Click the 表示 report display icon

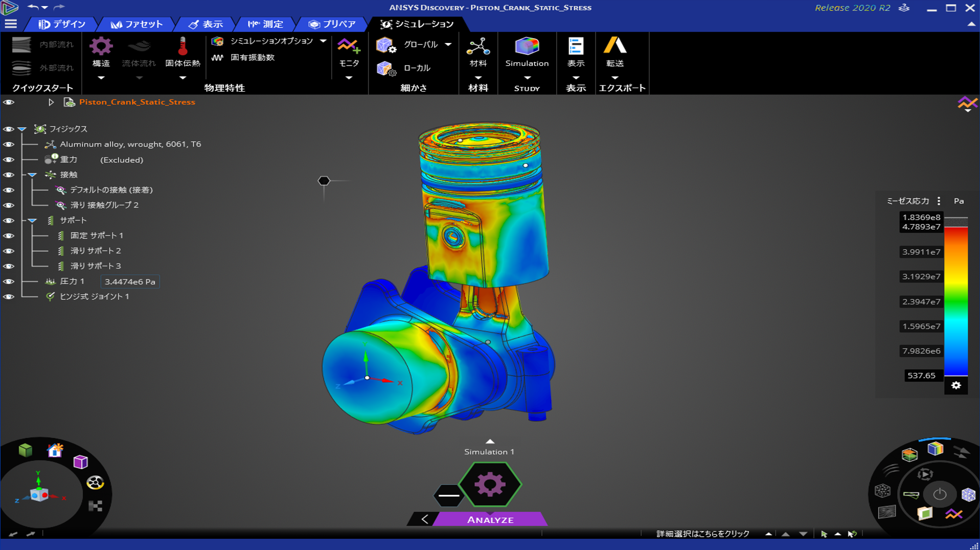pos(576,46)
